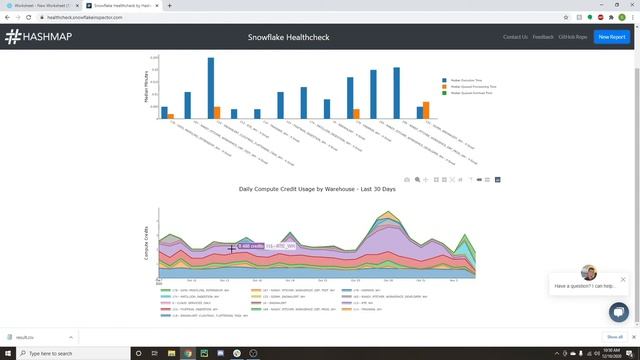Open File Explorer from the taskbar
The height and width of the screenshot is (360, 640).
pyautogui.click(x=171, y=353)
